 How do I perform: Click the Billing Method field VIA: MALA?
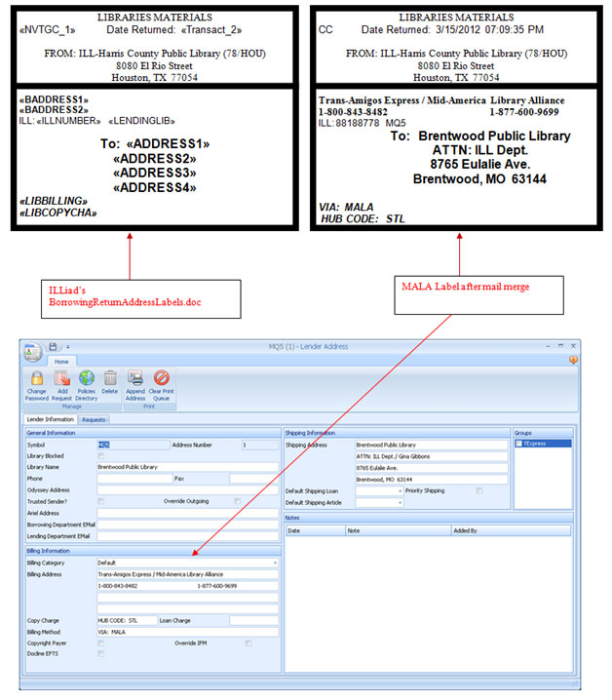point(187,632)
